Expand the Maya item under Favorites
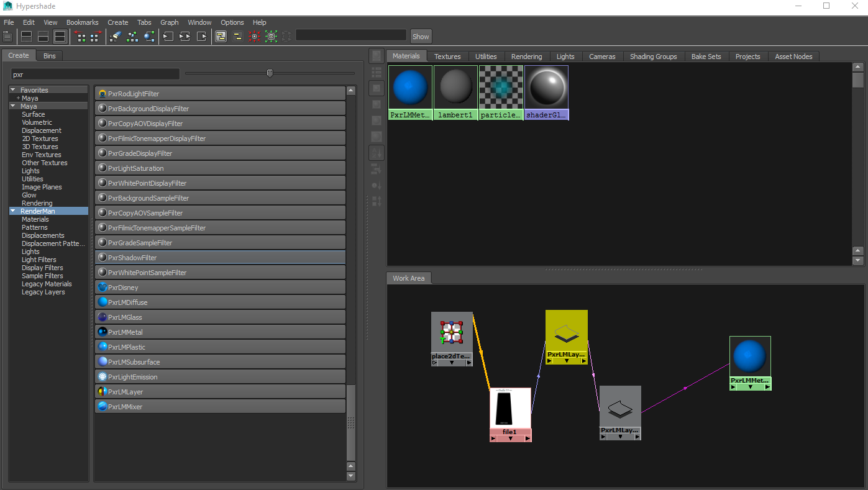 [18, 98]
